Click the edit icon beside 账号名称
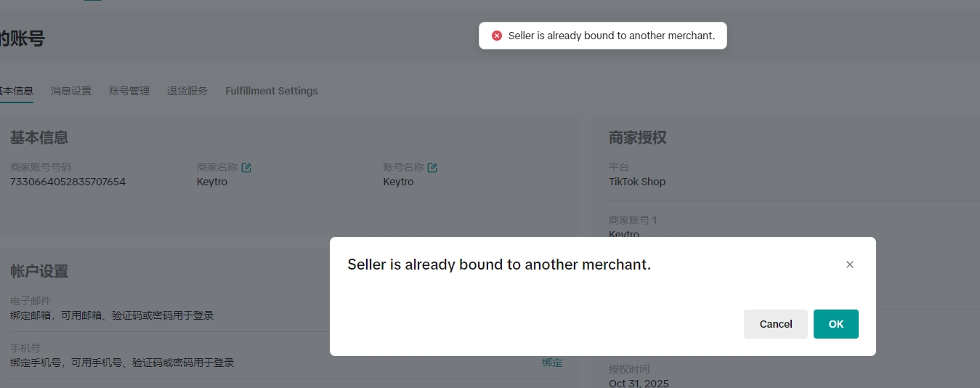 [x=432, y=168]
